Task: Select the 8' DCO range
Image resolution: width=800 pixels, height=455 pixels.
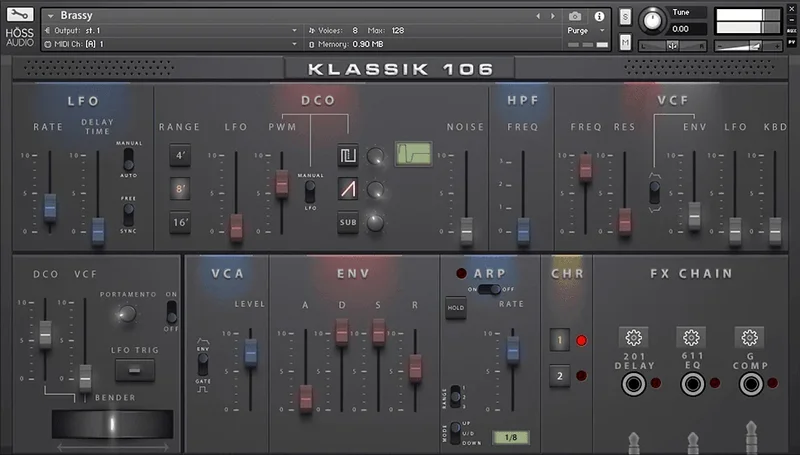Action: click(x=180, y=189)
